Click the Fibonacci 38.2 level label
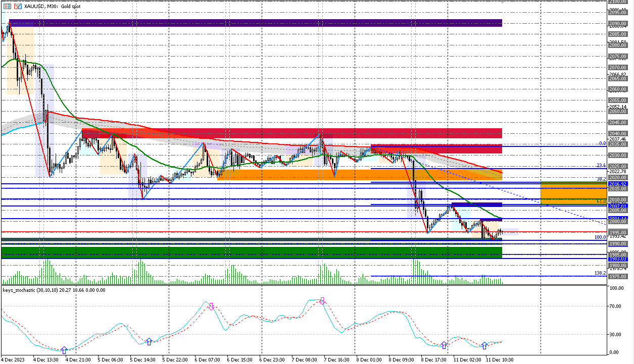The image size is (634, 364). (601, 179)
